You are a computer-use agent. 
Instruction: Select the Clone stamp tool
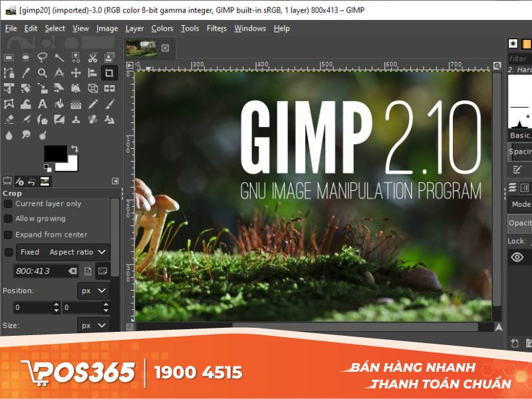coord(76,120)
